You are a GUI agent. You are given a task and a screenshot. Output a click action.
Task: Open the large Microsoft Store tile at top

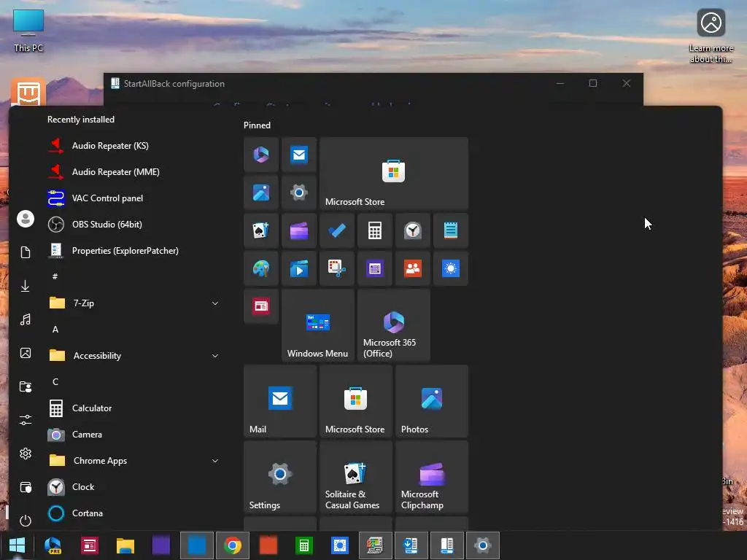point(394,174)
